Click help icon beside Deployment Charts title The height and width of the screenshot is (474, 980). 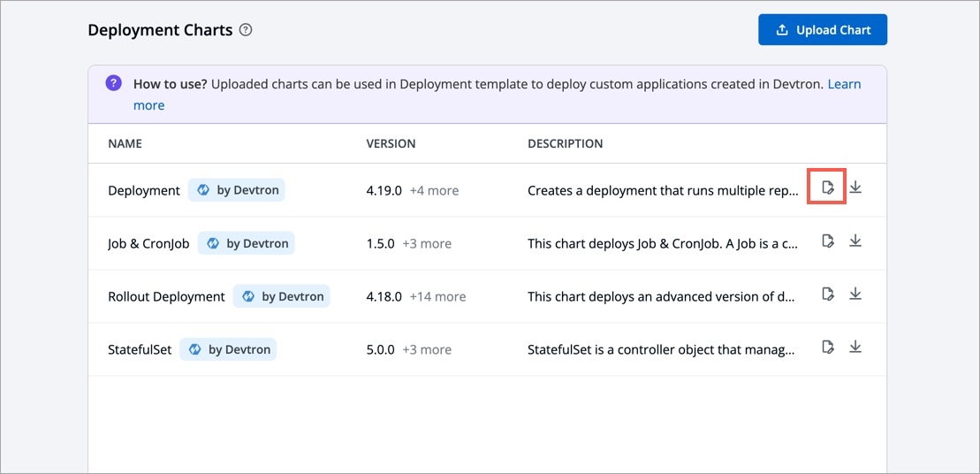(246, 30)
